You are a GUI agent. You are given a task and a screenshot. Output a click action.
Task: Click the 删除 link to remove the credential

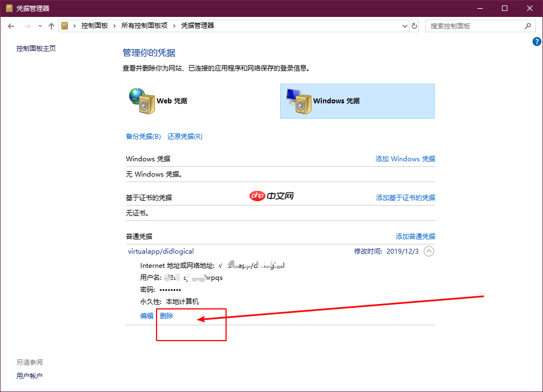coord(166,315)
